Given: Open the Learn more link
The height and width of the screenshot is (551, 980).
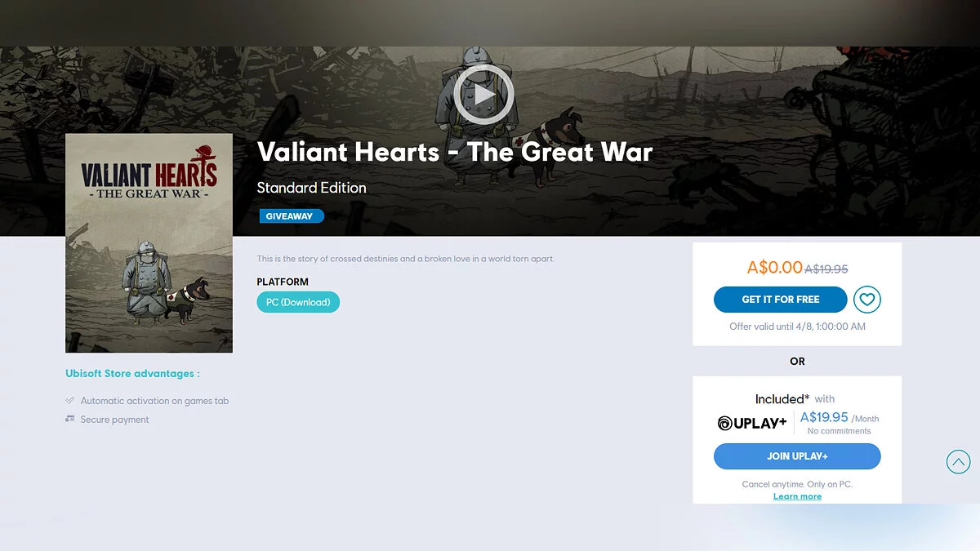Looking at the screenshot, I should click(x=797, y=496).
